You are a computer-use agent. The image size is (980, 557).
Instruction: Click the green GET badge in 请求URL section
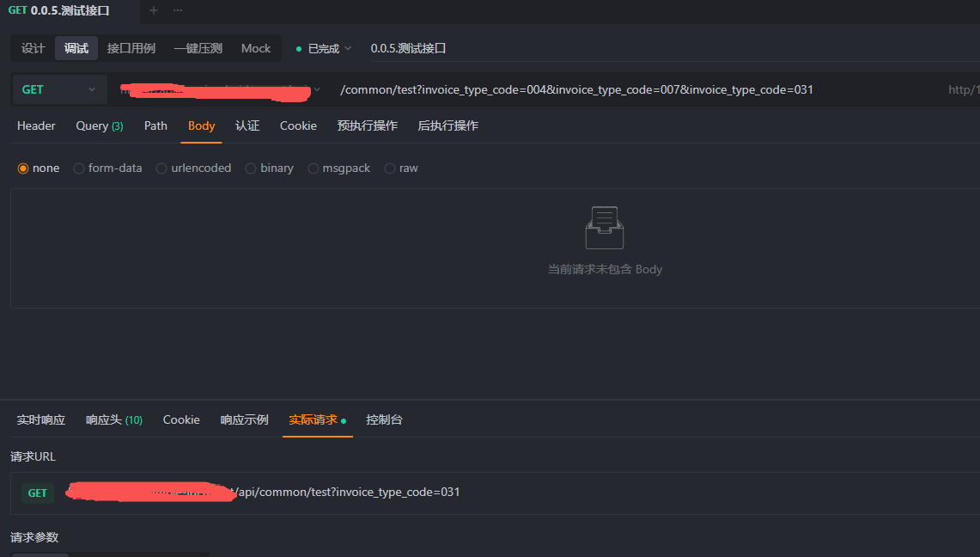37,493
